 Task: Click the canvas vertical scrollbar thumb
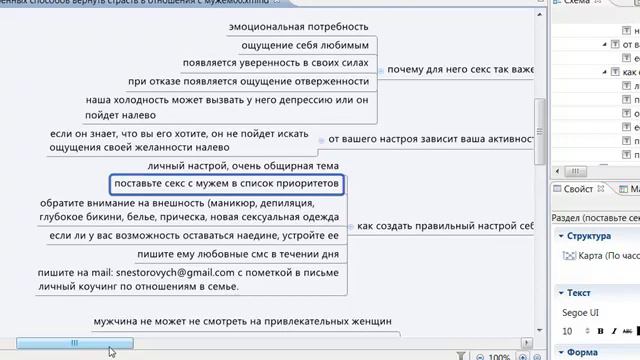(x=540, y=131)
